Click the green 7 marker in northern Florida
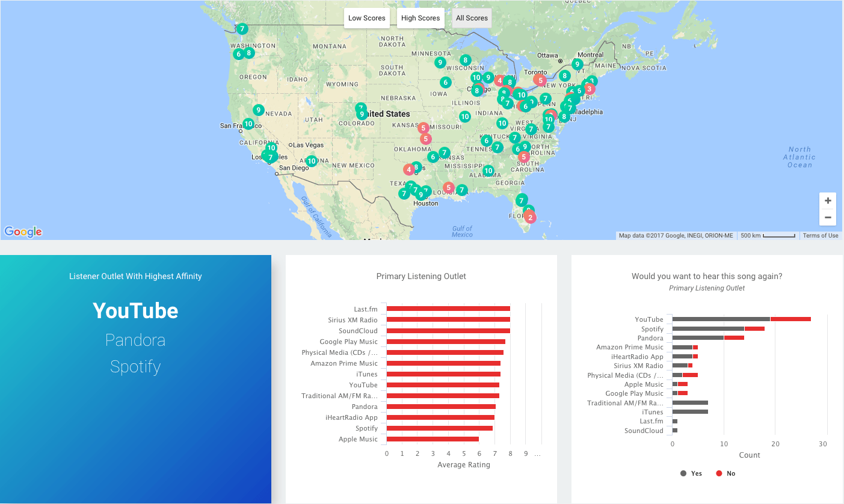Screen dimensions: 844x504 [522, 200]
